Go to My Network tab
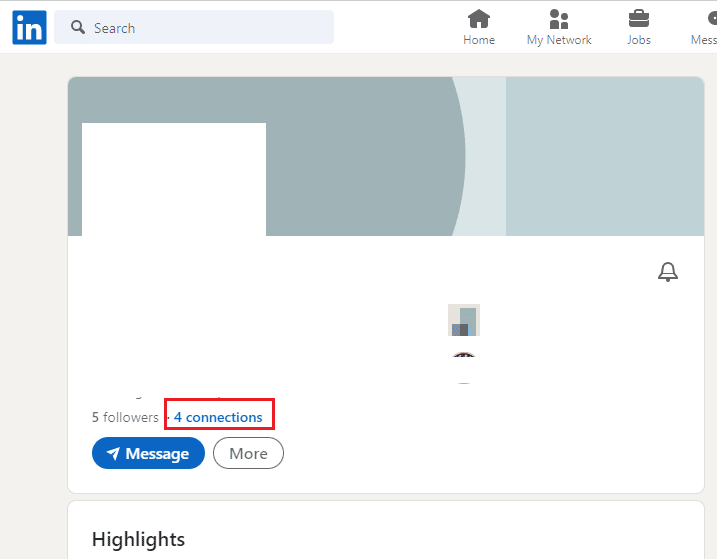The height and width of the screenshot is (559, 717). 559,27
